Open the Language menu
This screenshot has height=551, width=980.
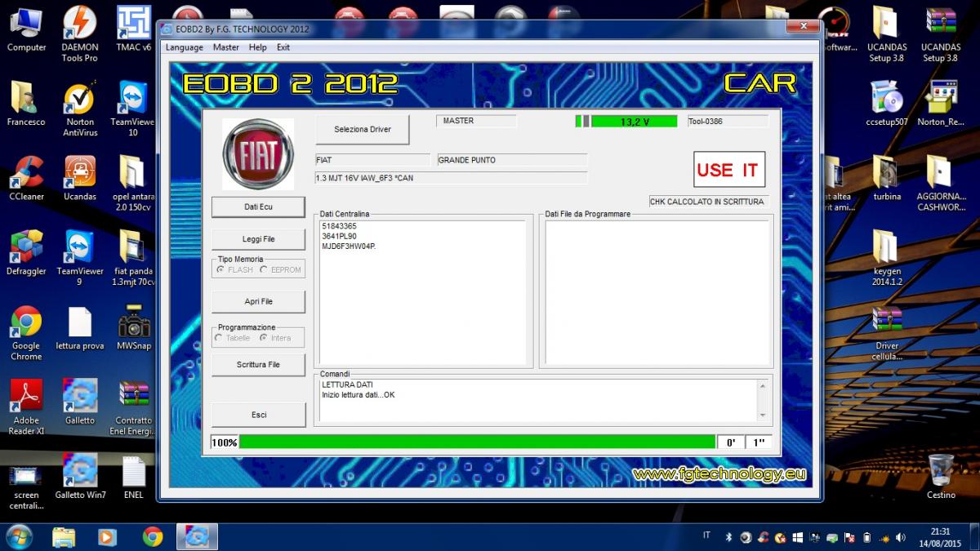(x=185, y=47)
